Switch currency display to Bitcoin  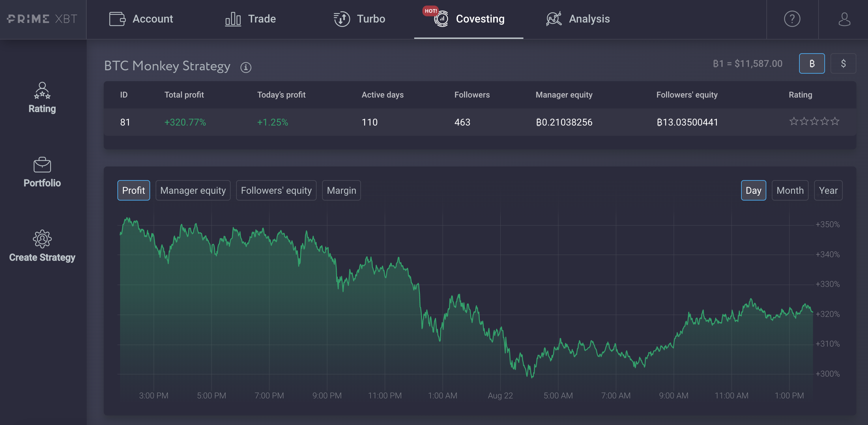coord(812,63)
